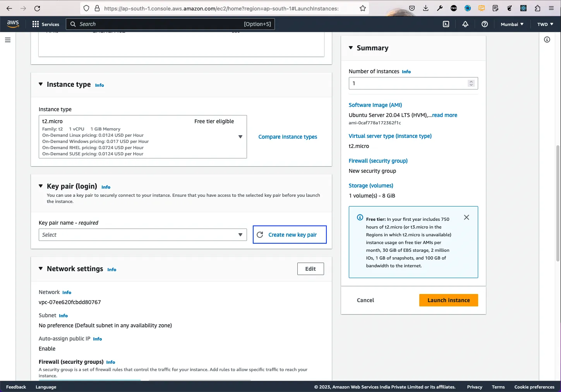Image resolution: width=561 pixels, height=392 pixels.
Task: Open the Mumbai region dropdown
Action: click(x=512, y=24)
